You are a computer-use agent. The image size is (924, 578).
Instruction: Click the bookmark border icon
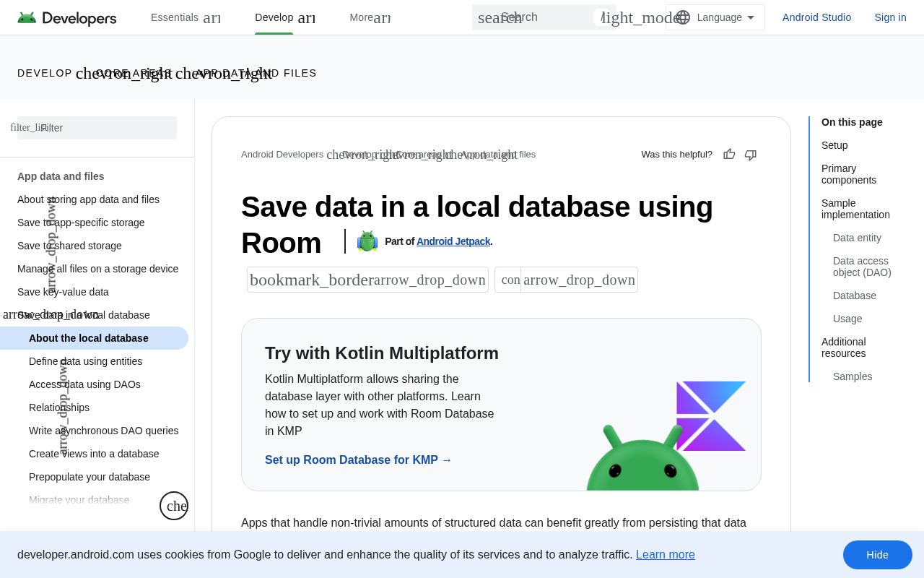pyautogui.click(x=311, y=280)
